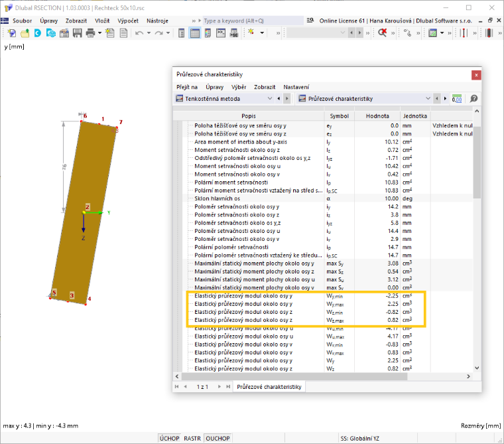Click the Symbol column header

coord(339,116)
